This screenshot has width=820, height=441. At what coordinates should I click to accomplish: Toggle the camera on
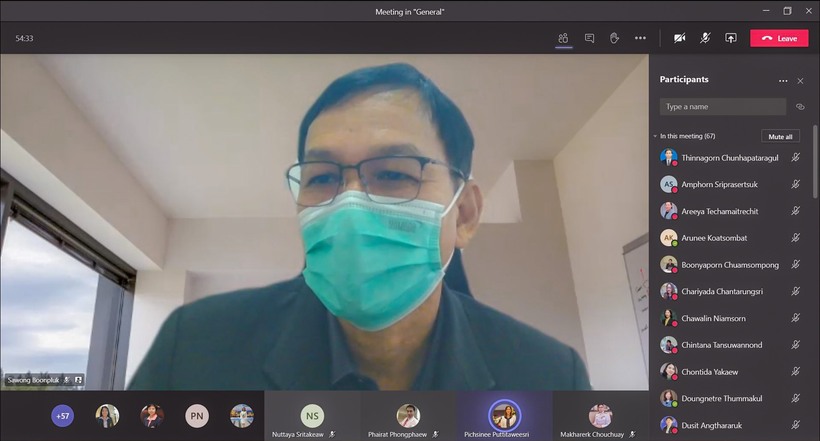[679, 38]
